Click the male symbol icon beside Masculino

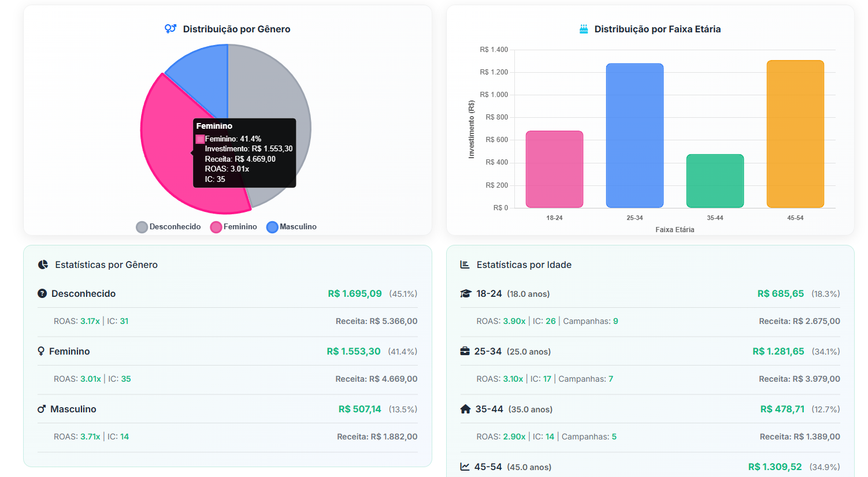pos(42,409)
